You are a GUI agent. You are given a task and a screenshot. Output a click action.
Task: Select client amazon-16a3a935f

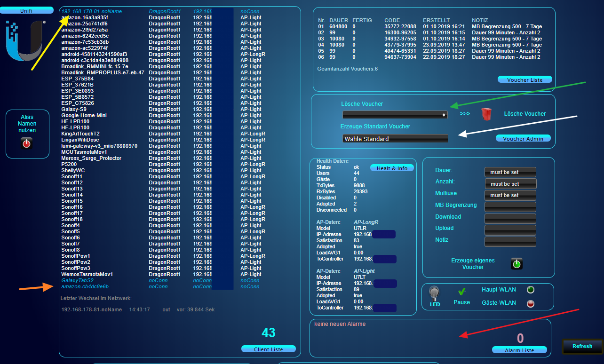click(85, 17)
